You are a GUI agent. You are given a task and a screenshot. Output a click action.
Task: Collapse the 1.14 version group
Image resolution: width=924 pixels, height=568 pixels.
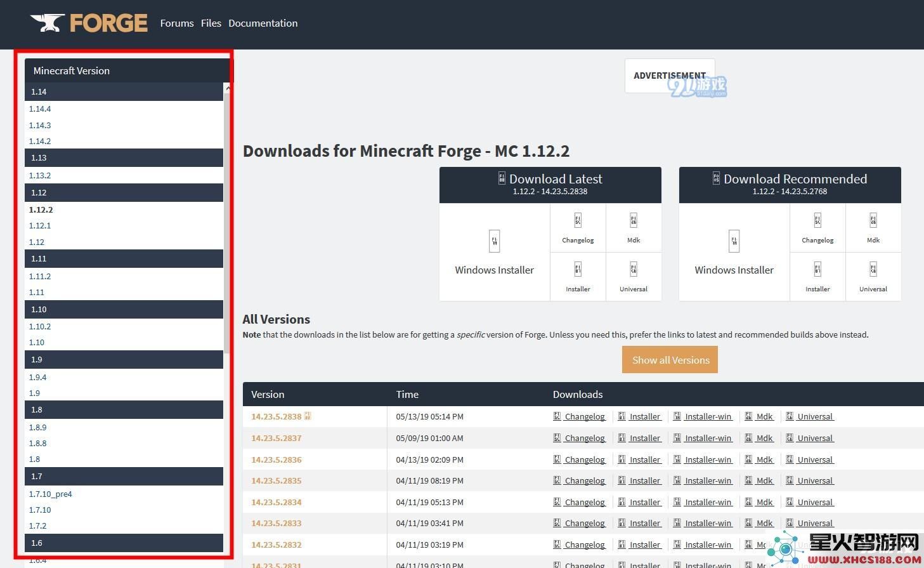tap(124, 91)
